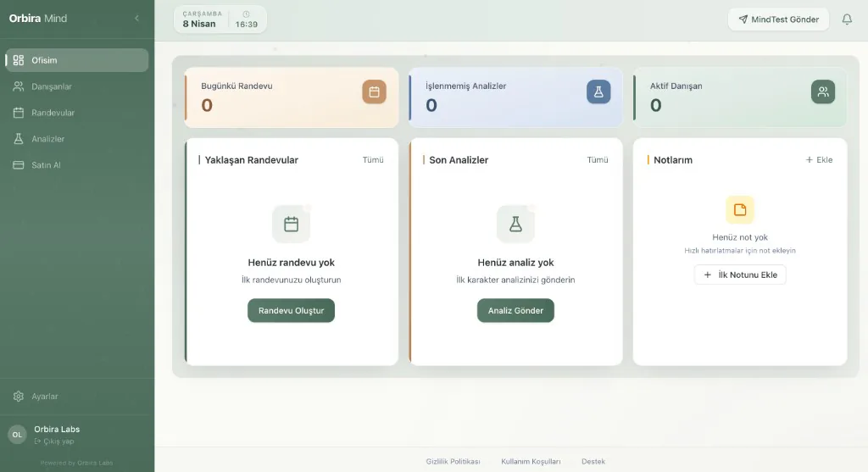Click the clock icon above 16:39
868x472 pixels.
[x=247, y=14]
